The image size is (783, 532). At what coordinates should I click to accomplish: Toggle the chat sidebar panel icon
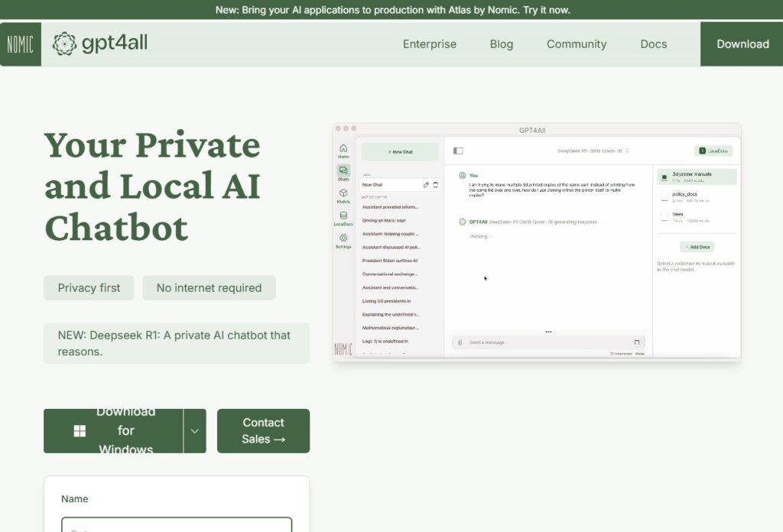458,151
